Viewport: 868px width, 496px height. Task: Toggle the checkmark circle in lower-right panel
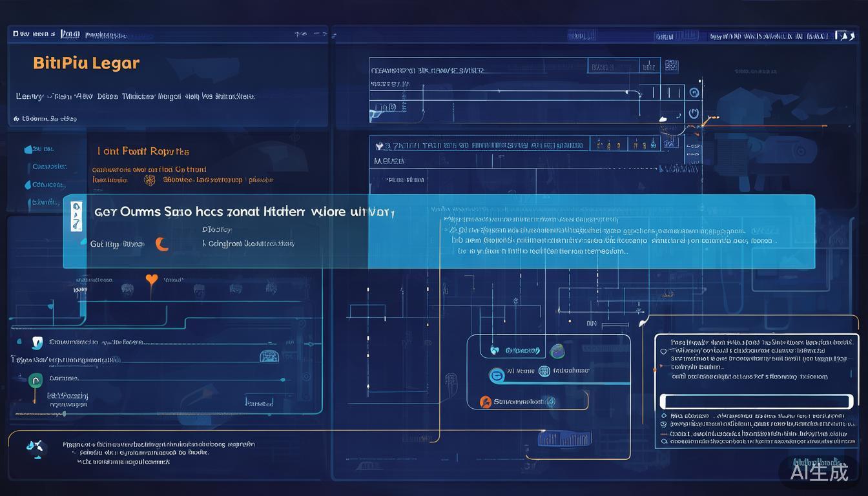pyautogui.click(x=663, y=425)
